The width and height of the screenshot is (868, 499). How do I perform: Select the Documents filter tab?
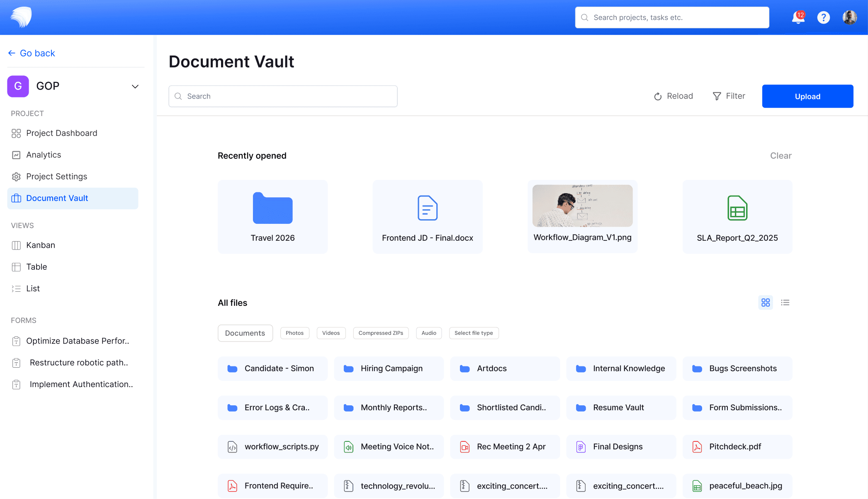pyautogui.click(x=245, y=333)
